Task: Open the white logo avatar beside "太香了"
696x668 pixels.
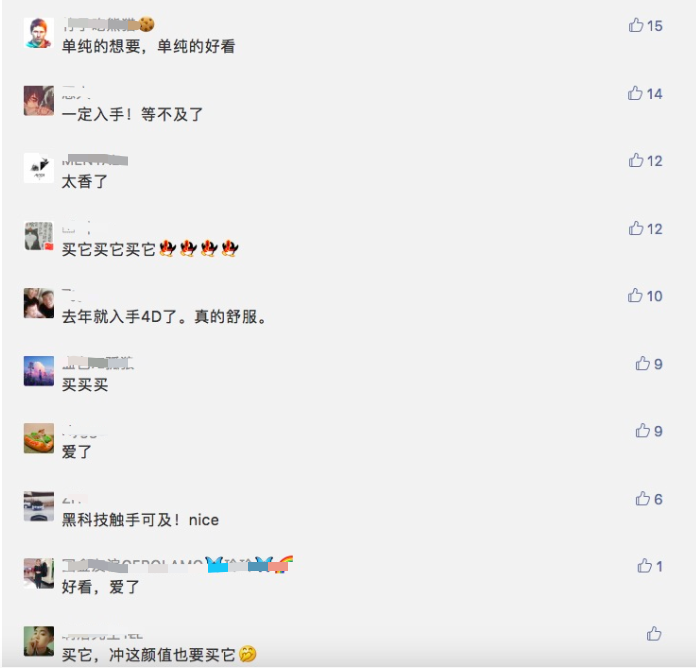Action: pos(39,168)
